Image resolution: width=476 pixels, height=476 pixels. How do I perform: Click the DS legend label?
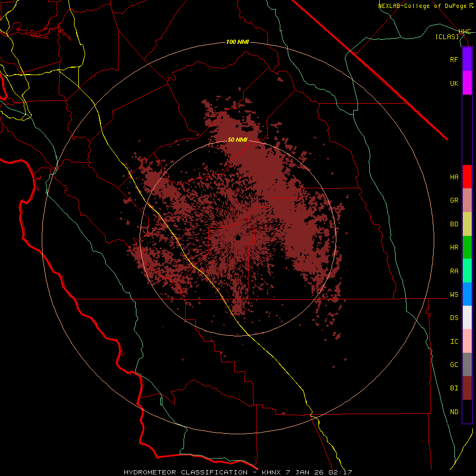(454, 318)
